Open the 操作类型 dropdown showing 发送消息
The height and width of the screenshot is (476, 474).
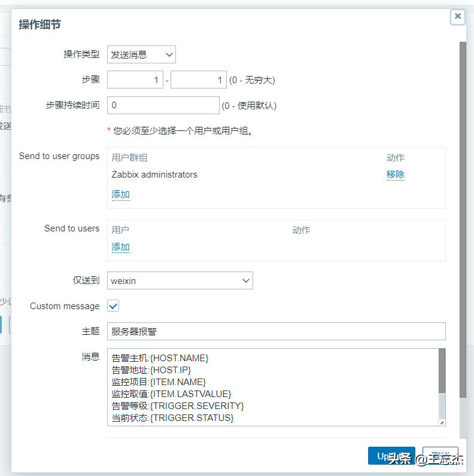(141, 54)
